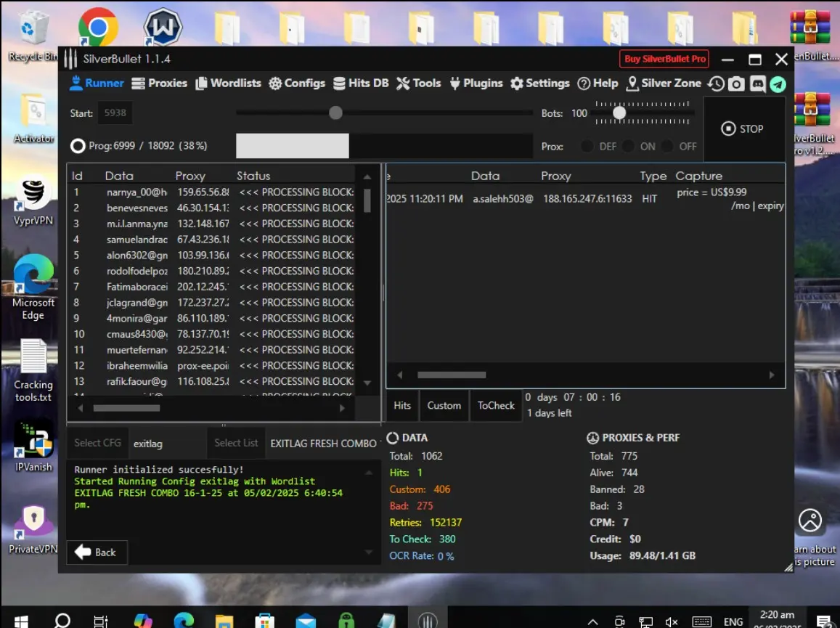Open the Tools tab
Image resolution: width=840 pixels, height=628 pixels.
point(419,83)
